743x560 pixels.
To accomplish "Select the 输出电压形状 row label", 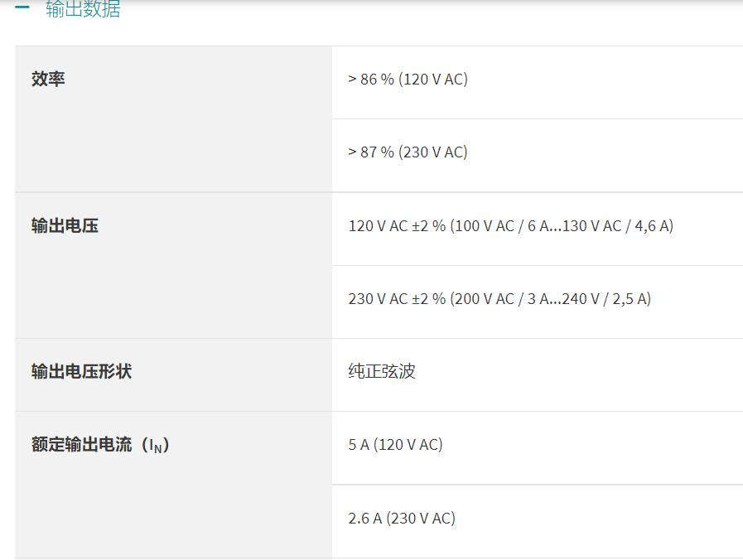I will pyautogui.click(x=81, y=371).
